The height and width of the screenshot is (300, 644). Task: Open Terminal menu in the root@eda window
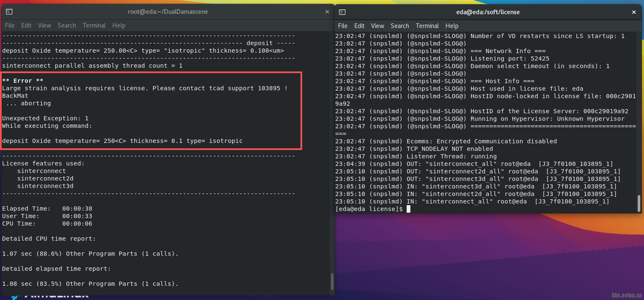tap(94, 25)
